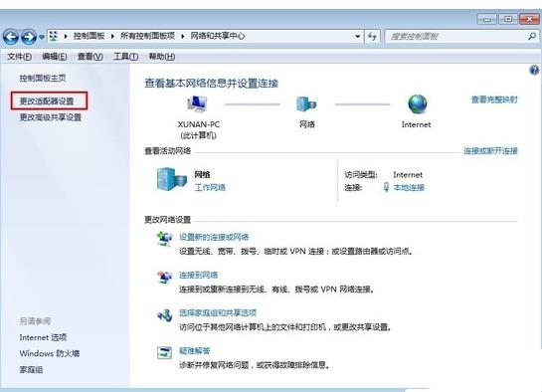Viewport: 542px width, 392px height.
Task: Expand the arrow before 控制面板 breadcrumb
Action: pyautogui.click(x=65, y=36)
